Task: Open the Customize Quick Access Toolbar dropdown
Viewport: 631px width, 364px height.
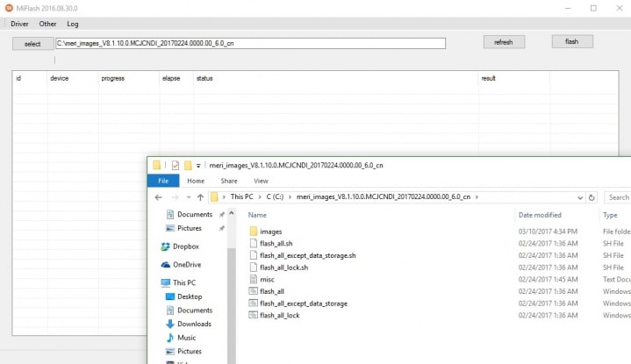Action: [x=198, y=166]
